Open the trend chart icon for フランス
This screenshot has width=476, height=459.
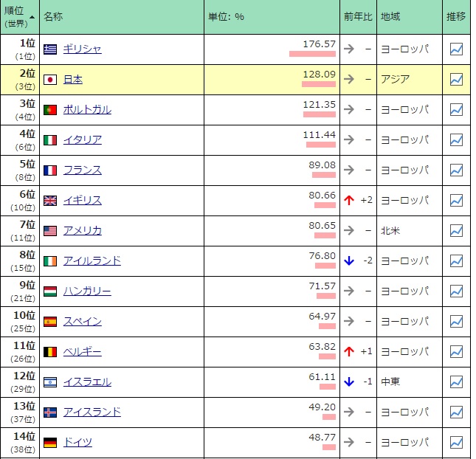[x=456, y=170]
